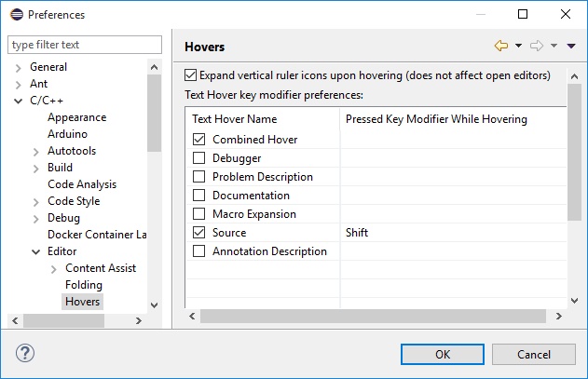Uncheck Expand vertical ruler icons option
This screenshot has width=588, height=379.
coord(190,75)
